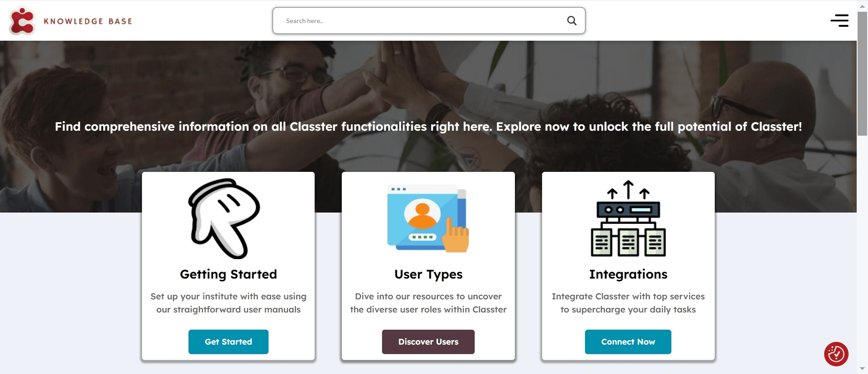868x374 pixels.
Task: Click the Classter logo icon
Action: pyautogui.click(x=22, y=21)
